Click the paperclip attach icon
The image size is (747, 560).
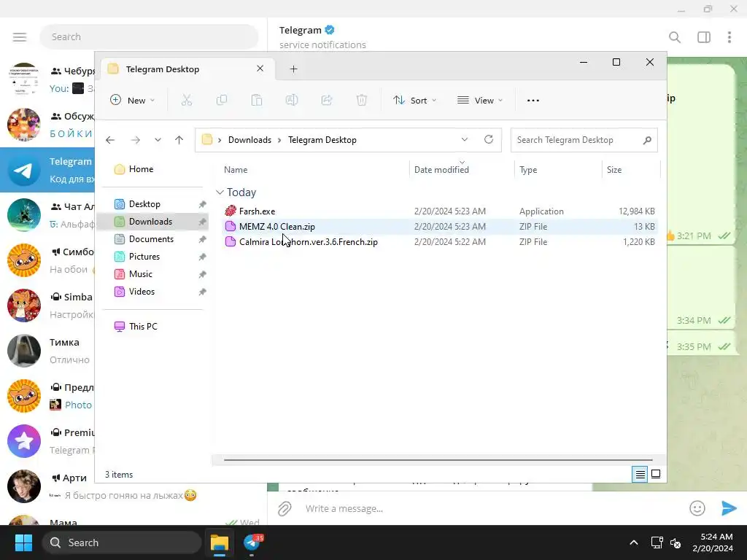click(285, 508)
